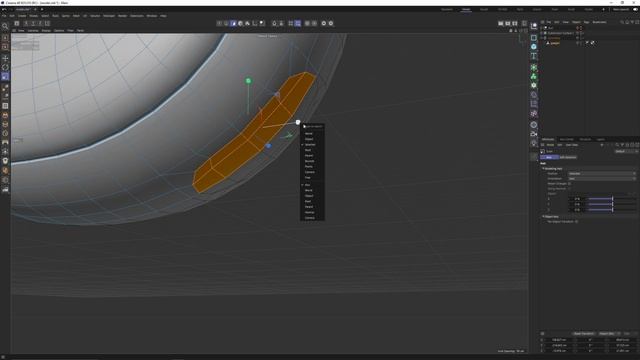640x360 pixels.
Task: Click the white axis handle near popup
Action: (x=298, y=122)
